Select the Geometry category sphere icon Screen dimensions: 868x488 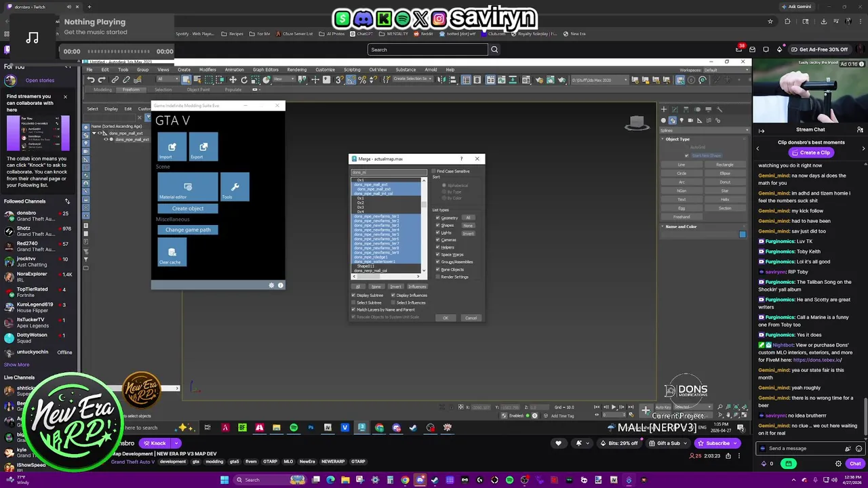[663, 121]
